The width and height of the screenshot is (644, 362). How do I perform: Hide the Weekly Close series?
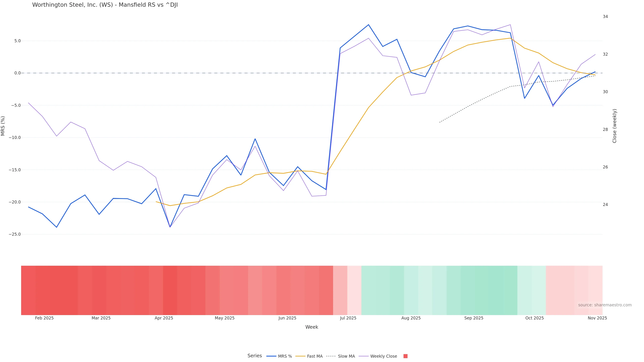coord(378,356)
